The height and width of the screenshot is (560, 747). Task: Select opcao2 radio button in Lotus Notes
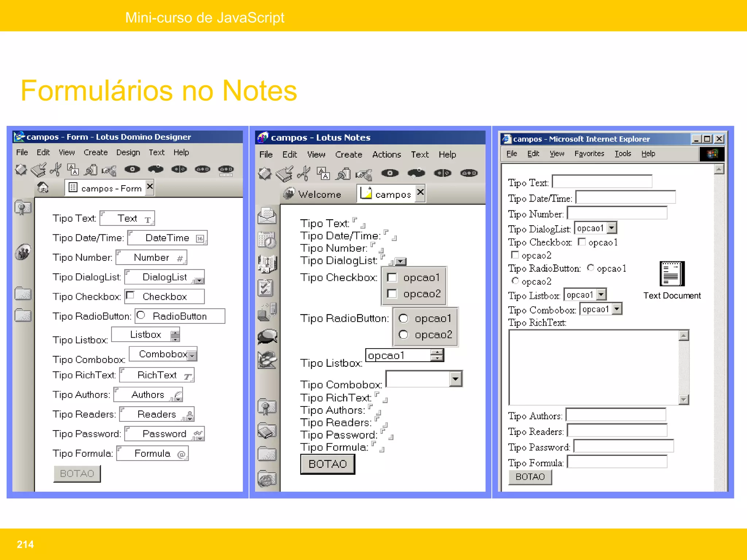pos(403,334)
